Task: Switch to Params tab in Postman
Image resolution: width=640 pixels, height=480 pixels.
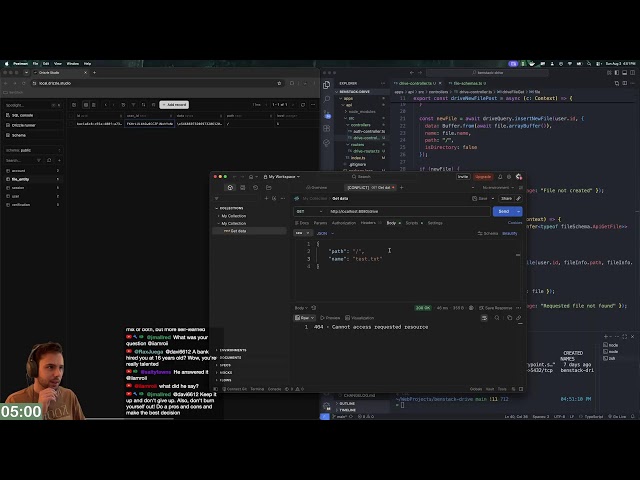Action: pyautogui.click(x=320, y=223)
